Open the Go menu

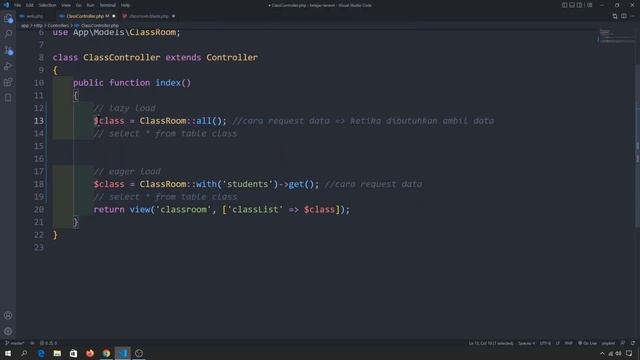79,5
